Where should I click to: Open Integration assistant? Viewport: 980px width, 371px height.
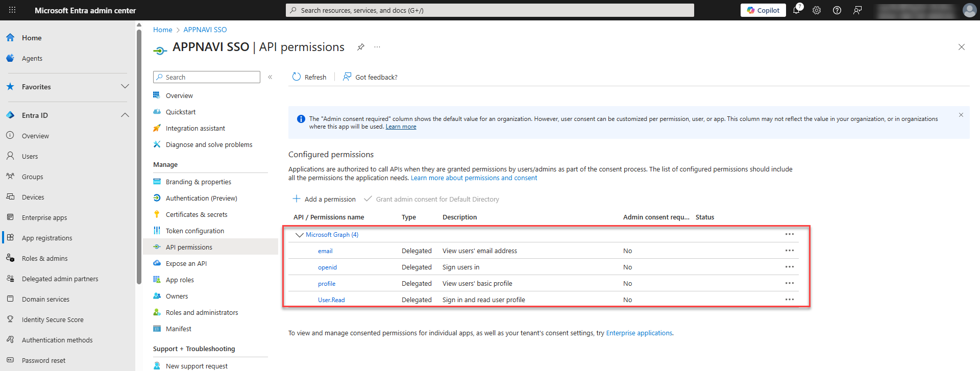coord(195,129)
